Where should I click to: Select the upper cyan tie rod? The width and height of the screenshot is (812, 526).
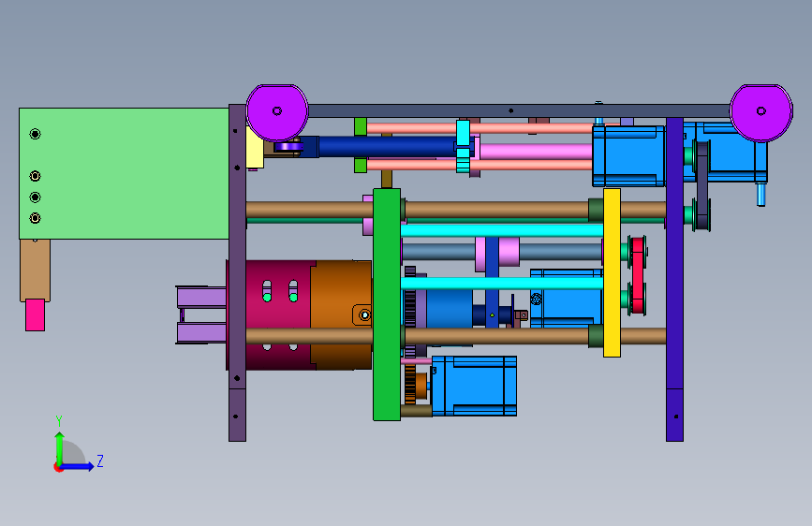(502, 230)
